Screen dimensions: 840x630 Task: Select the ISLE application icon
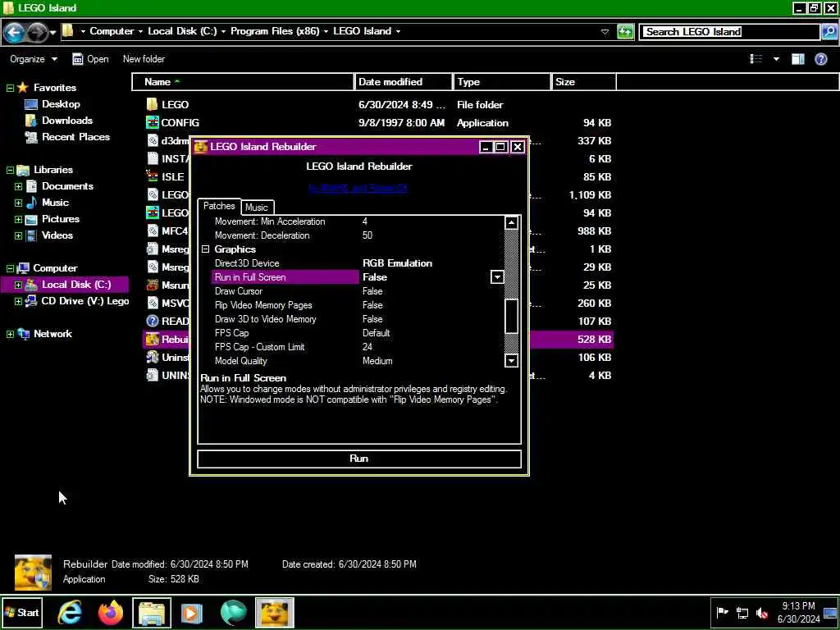point(152,177)
